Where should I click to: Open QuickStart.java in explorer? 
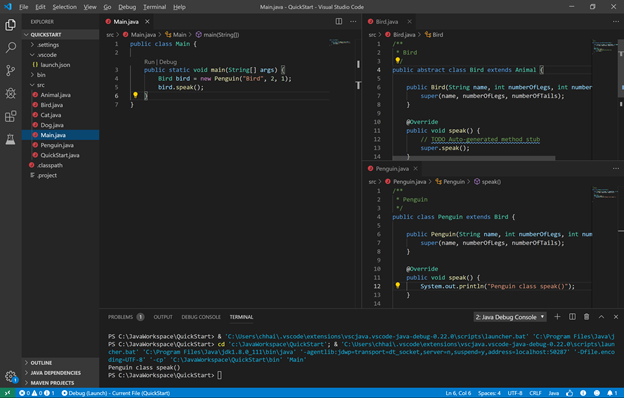click(x=60, y=155)
